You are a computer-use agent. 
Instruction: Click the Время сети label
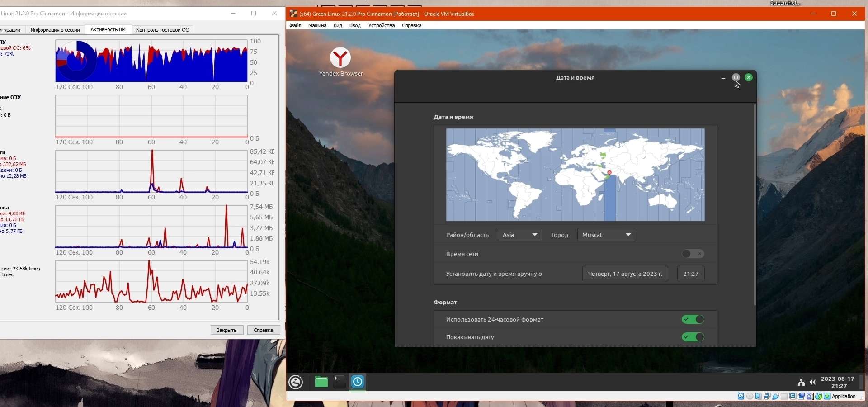(x=462, y=254)
